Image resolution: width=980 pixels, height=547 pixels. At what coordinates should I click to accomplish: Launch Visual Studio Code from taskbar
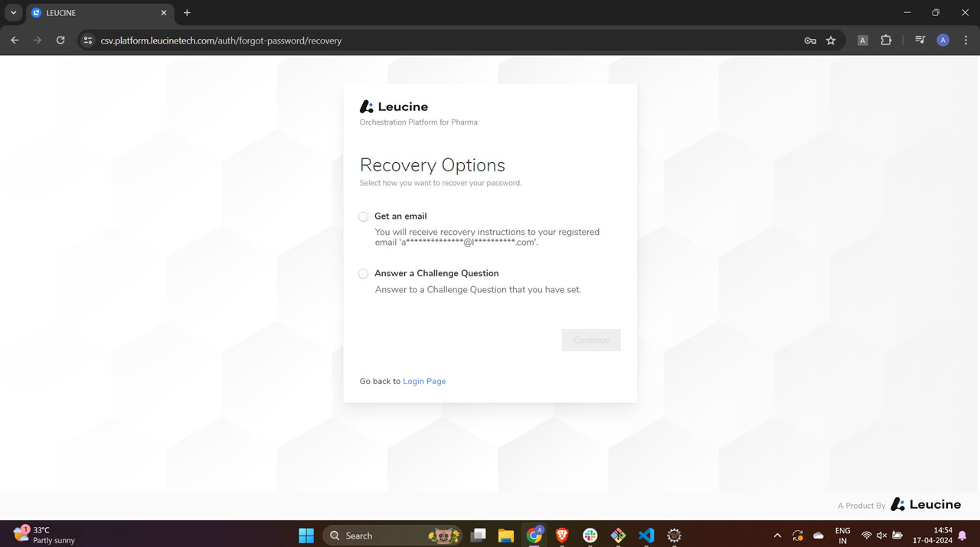pos(646,536)
